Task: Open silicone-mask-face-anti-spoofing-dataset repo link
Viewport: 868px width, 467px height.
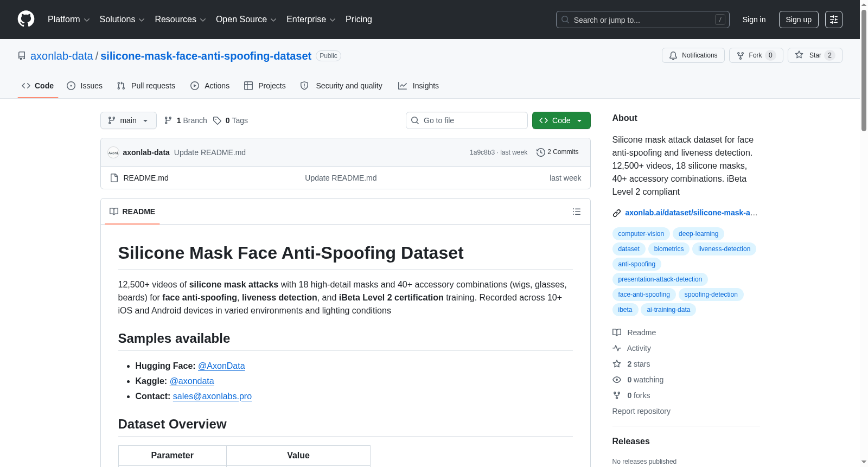Action: coord(206,56)
